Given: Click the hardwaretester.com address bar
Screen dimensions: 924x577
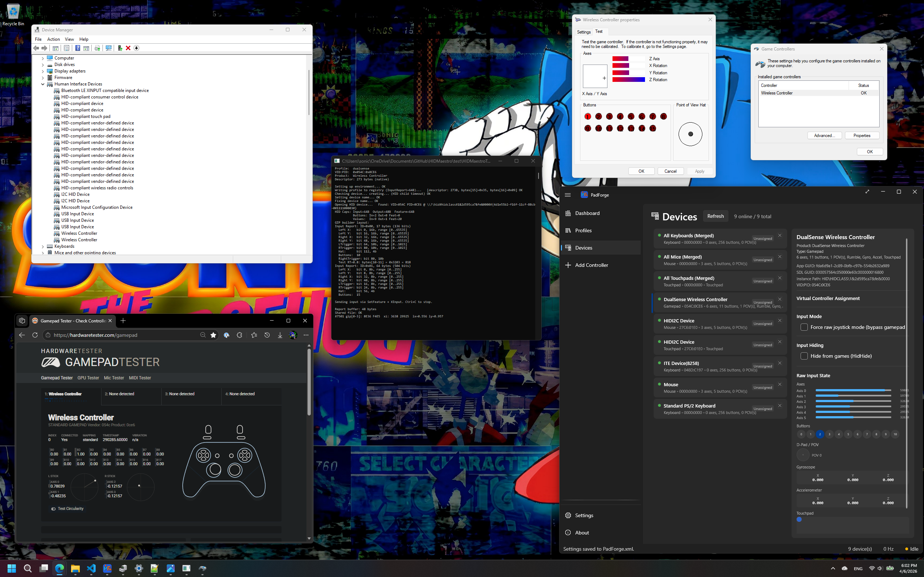Looking at the screenshot, I should 126,335.
